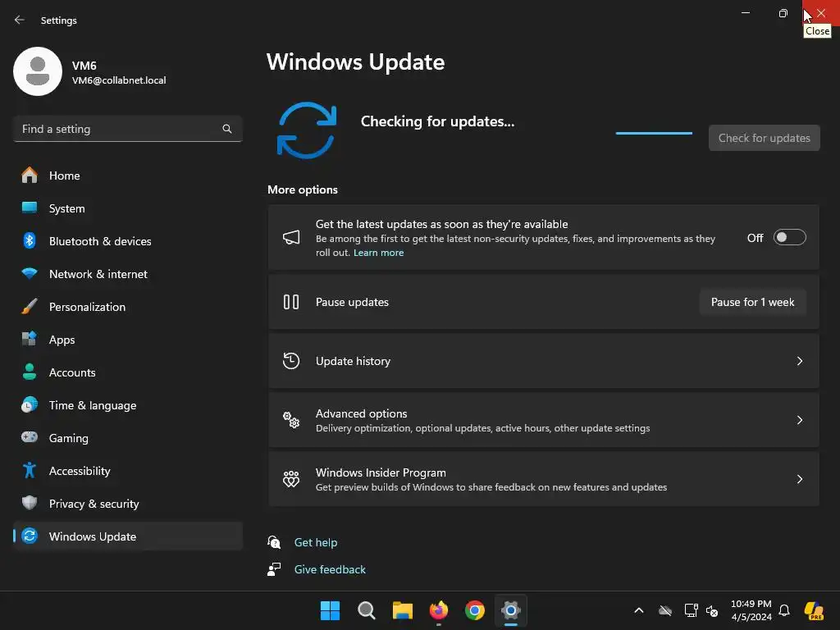This screenshot has width=840, height=630.
Task: Show hidden icons tray chevron
Action: coord(638,610)
